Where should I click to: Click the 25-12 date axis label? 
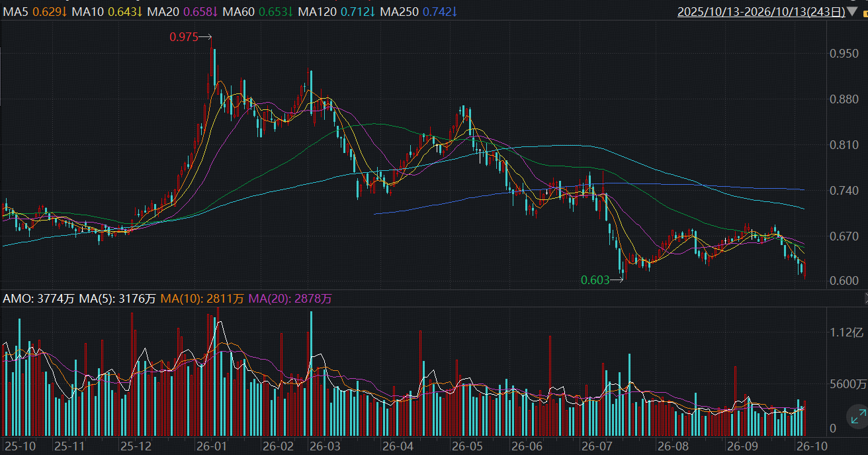(136, 446)
